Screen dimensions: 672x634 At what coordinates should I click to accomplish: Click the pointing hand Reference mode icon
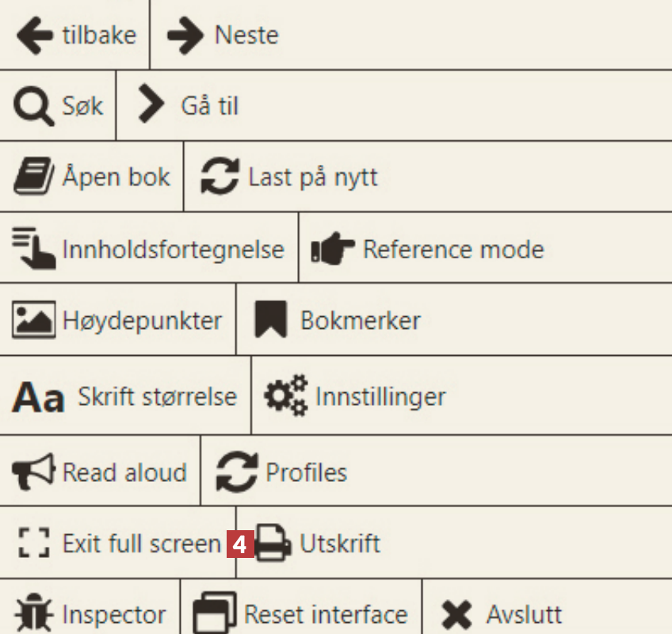pyautogui.click(x=333, y=250)
